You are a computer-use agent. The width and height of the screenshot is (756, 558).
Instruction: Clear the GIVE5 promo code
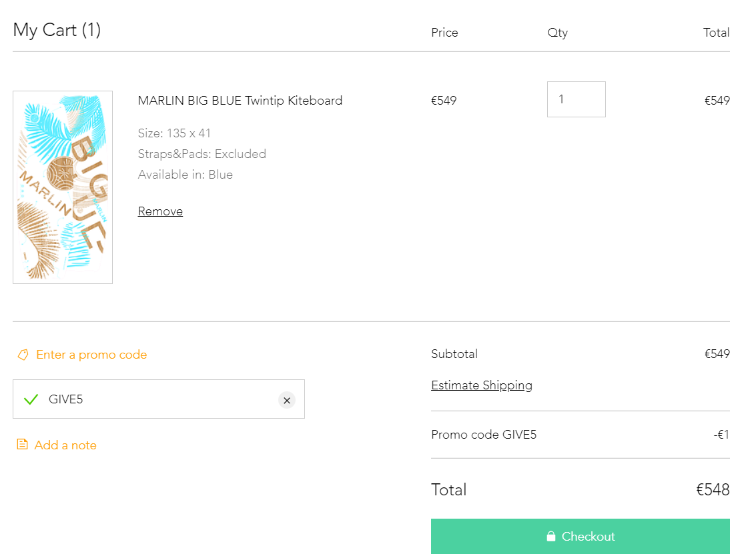tap(287, 400)
